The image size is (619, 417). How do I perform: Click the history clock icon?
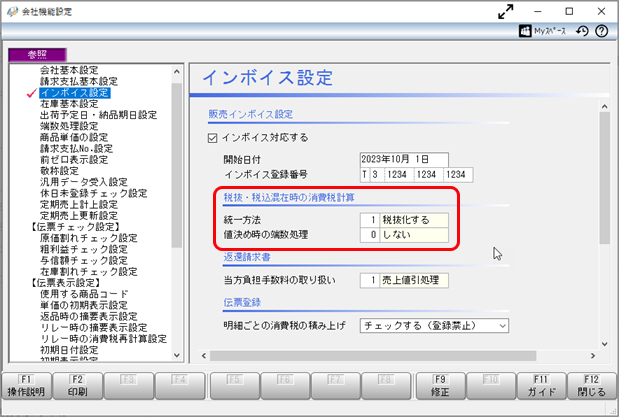pos(582,31)
